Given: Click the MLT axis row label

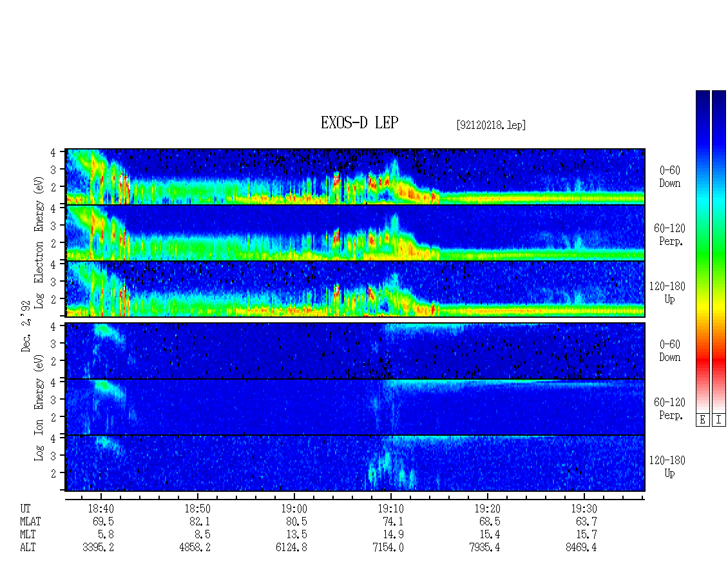Looking at the screenshot, I should pyautogui.click(x=28, y=535).
